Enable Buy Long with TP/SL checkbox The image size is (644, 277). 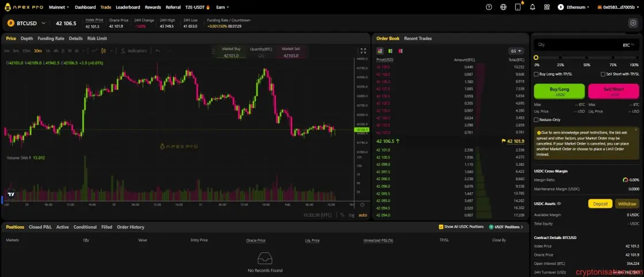click(536, 74)
